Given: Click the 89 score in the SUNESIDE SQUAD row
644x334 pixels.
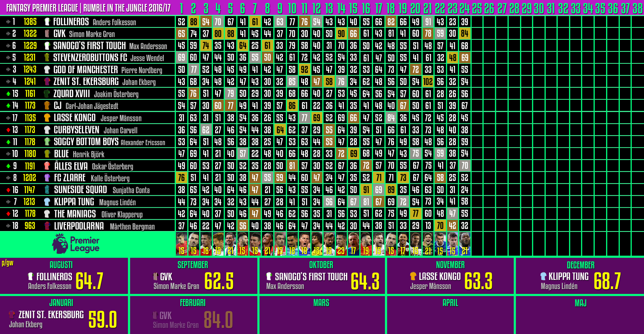Looking at the screenshot, I should (391, 190).
